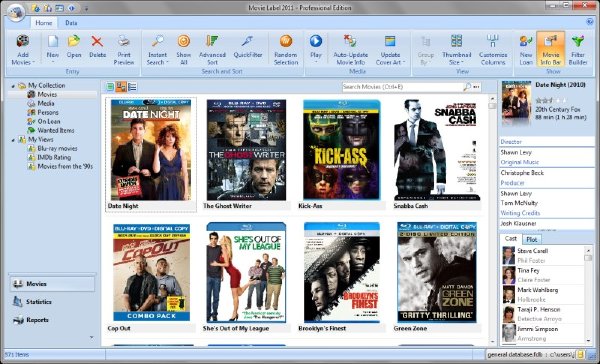
Task: Open Advanced Sort
Action: pos(212,50)
